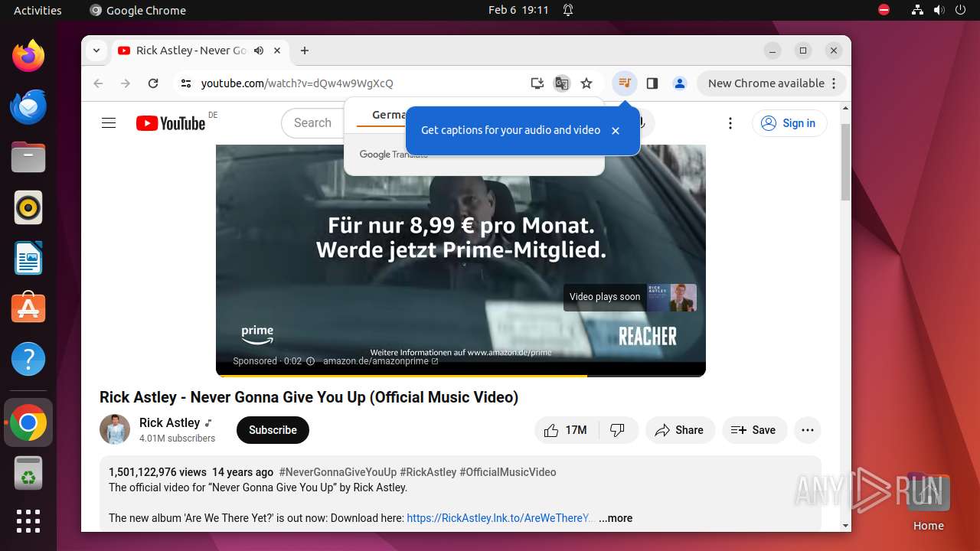
Task: Mute the tab via speaker icon
Action: (x=259, y=51)
